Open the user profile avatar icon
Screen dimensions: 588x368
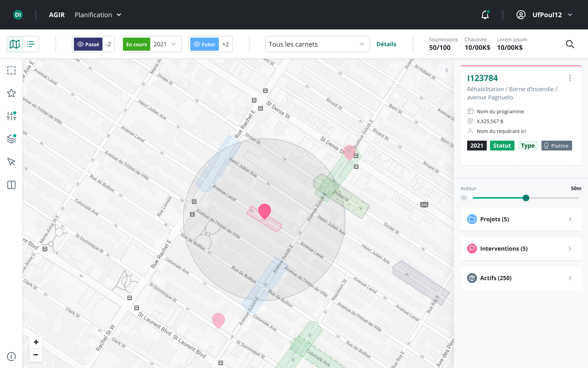point(521,15)
